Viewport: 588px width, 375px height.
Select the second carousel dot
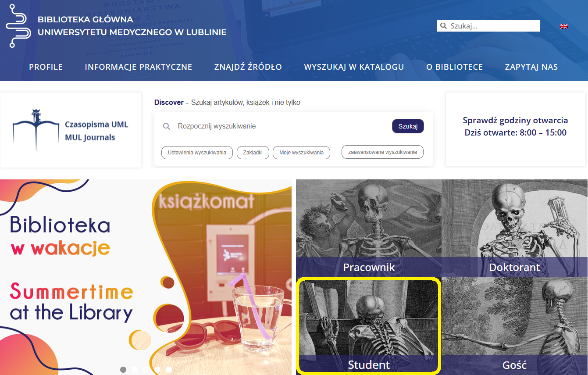(135, 370)
